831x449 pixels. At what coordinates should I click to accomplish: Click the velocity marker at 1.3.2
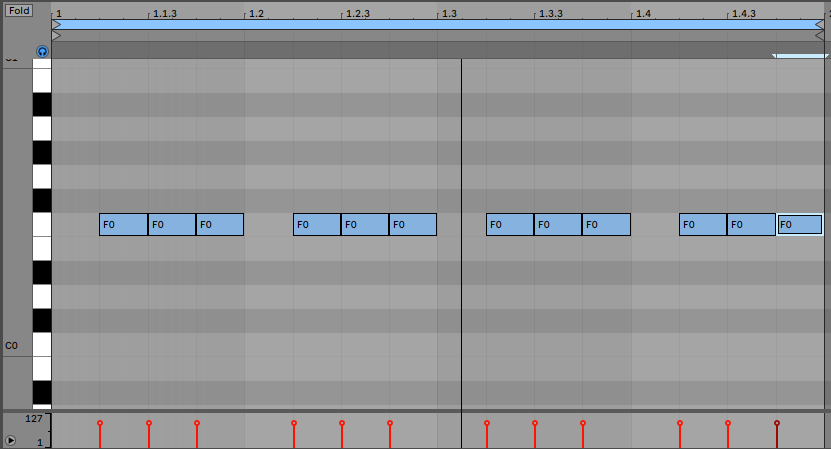tap(487, 423)
